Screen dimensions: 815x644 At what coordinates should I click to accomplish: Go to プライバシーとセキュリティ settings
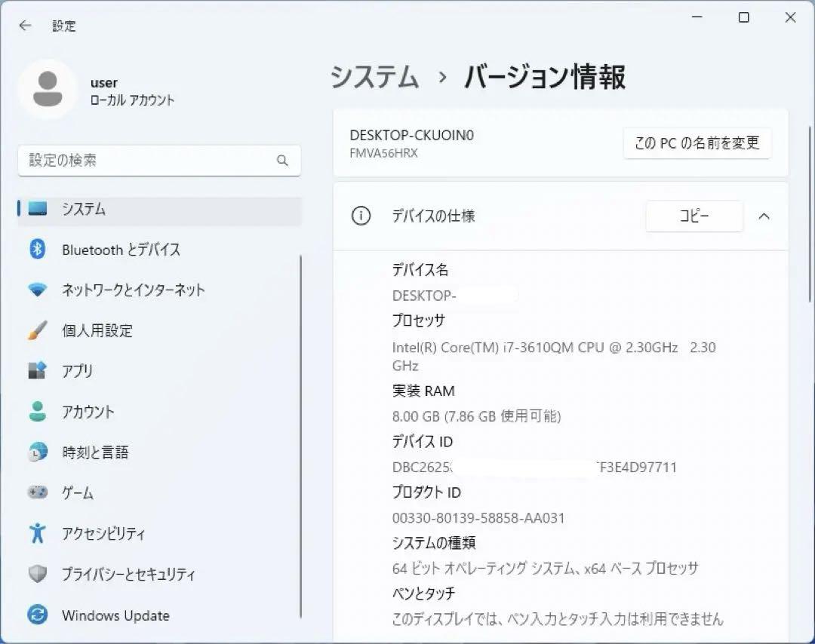159,574
